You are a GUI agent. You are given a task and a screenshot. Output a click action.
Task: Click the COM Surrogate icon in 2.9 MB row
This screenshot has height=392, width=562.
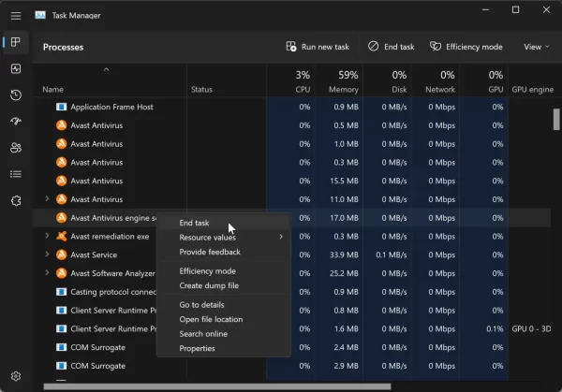pyautogui.click(x=61, y=366)
